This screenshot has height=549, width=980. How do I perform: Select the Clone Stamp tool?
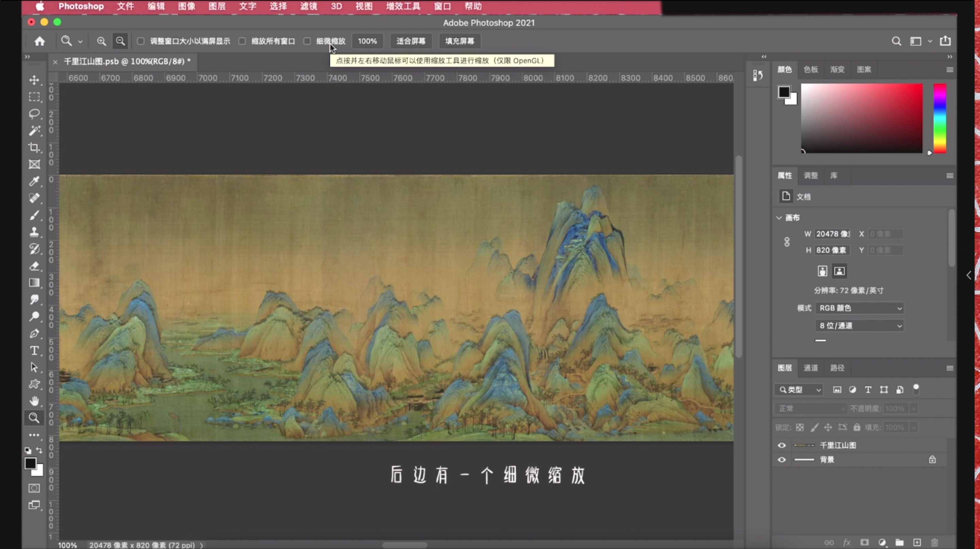click(34, 232)
